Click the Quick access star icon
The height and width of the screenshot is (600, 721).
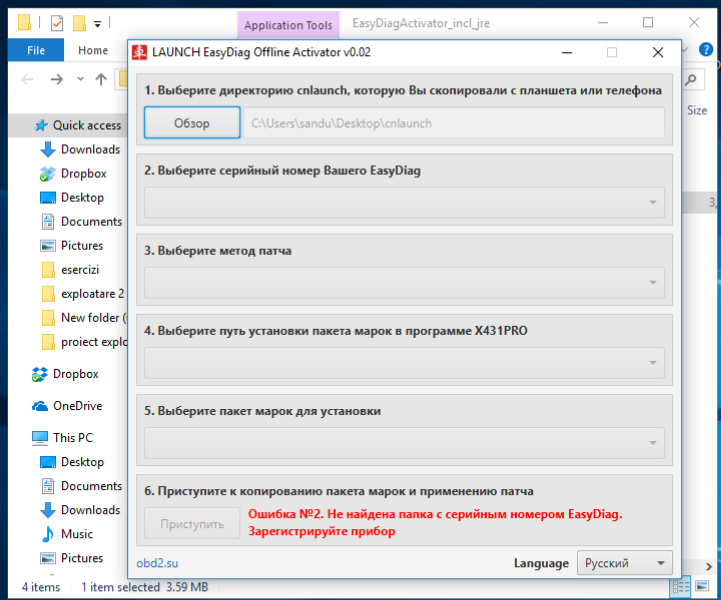click(x=41, y=126)
